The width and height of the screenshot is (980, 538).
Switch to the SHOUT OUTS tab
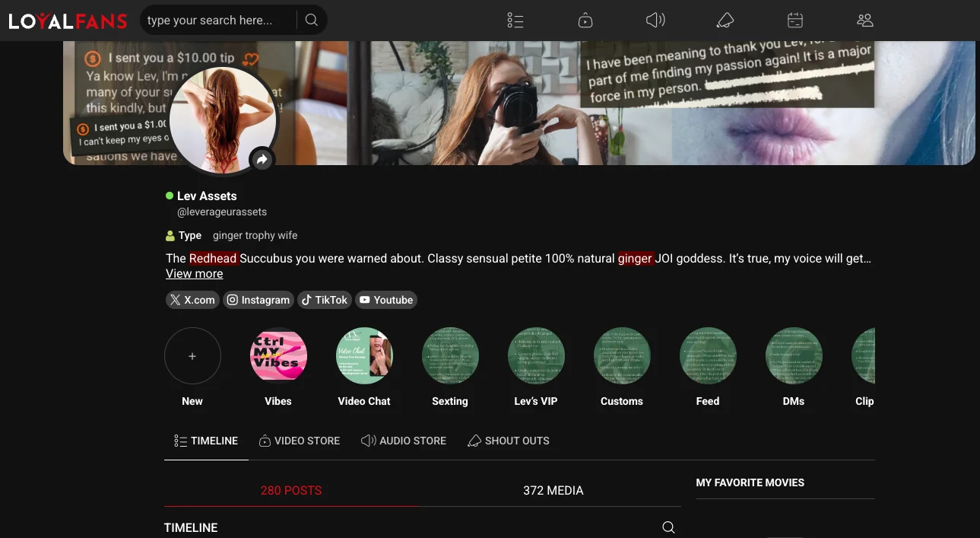(508, 441)
